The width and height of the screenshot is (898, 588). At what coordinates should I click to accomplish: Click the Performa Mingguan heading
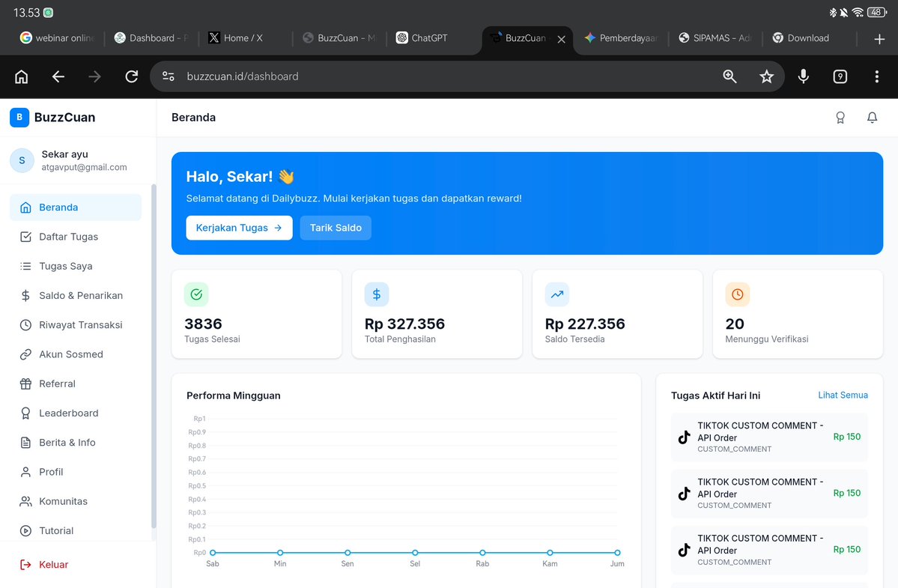[234, 395]
